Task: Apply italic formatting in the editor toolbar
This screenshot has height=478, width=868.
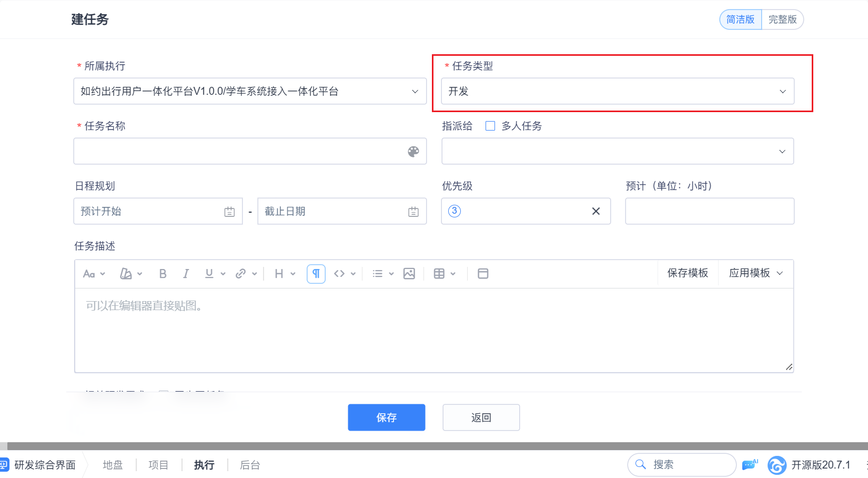Action: tap(186, 274)
